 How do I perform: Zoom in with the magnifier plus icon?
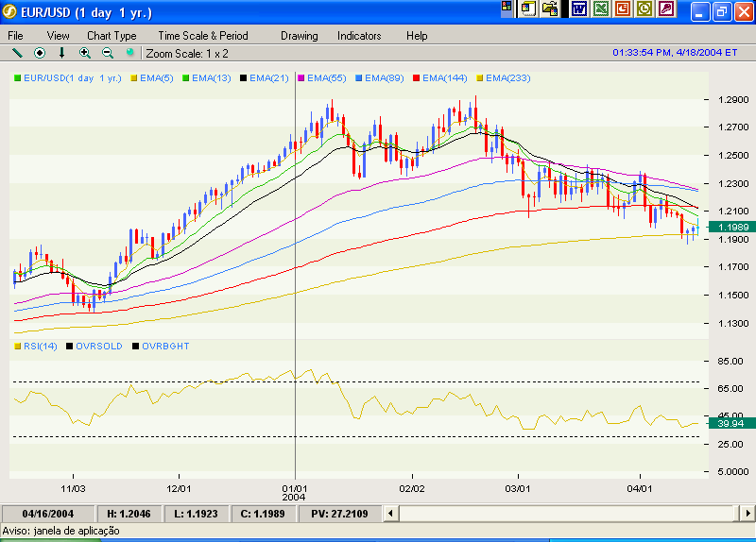tap(85, 53)
